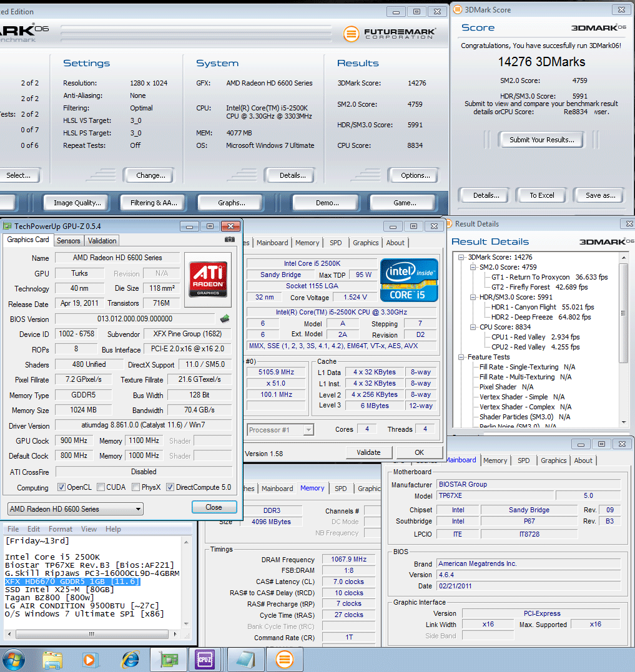Click the Save as... button

point(600,195)
